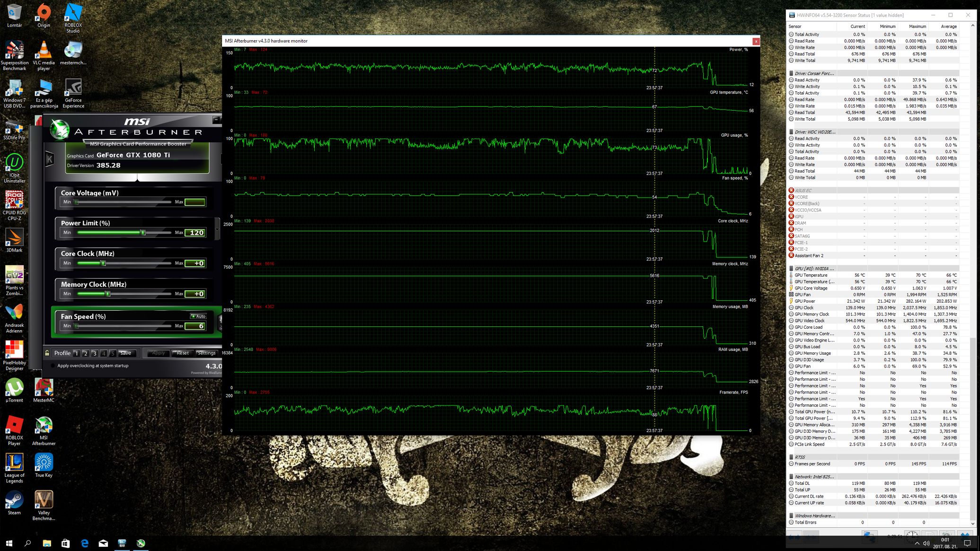
Task: Click the Fan Speed value field showing 6
Action: (x=195, y=326)
